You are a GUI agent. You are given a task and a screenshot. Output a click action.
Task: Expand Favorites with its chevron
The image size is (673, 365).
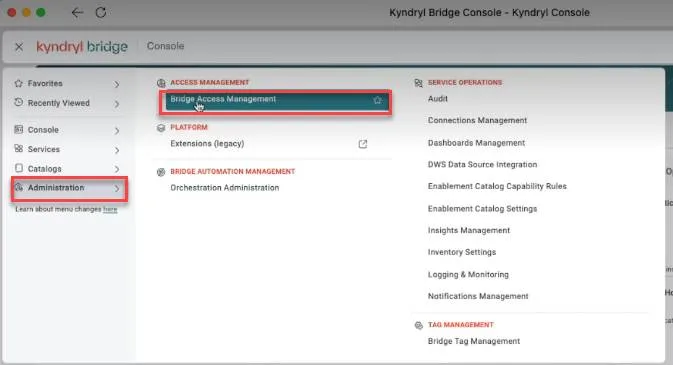pyautogui.click(x=117, y=84)
